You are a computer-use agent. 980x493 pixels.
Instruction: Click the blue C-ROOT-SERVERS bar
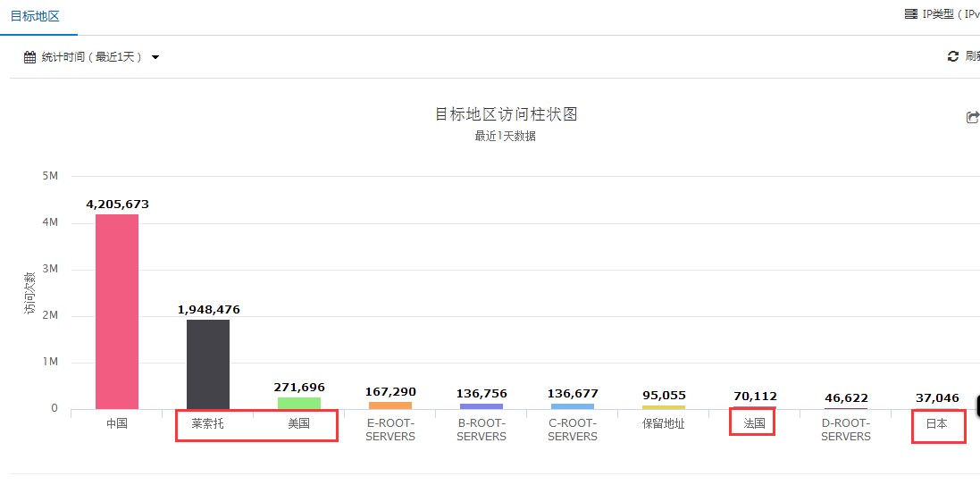573,406
